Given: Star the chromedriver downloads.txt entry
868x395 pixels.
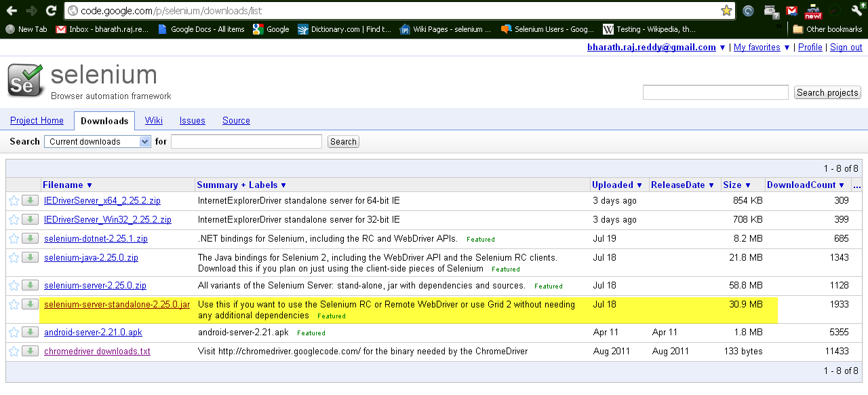Looking at the screenshot, I should pyautogui.click(x=14, y=352).
